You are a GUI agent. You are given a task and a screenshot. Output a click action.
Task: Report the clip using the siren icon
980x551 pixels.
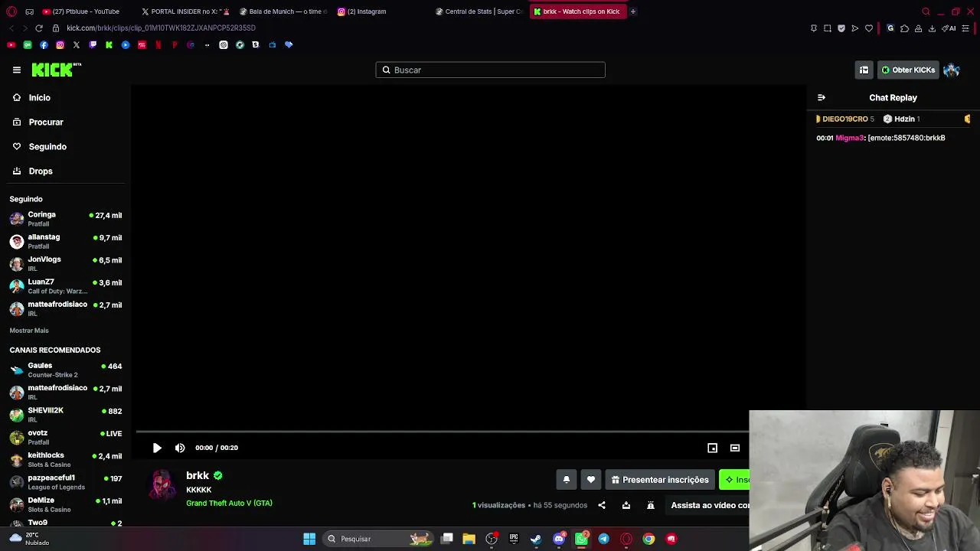tap(651, 505)
